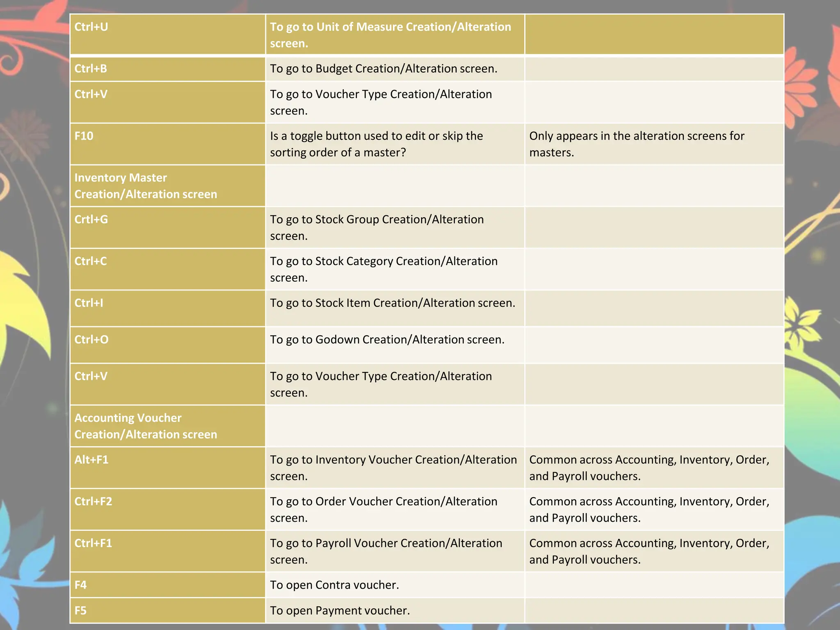
Task: Select the Budget Creation/Alteration description
Action: 383,68
